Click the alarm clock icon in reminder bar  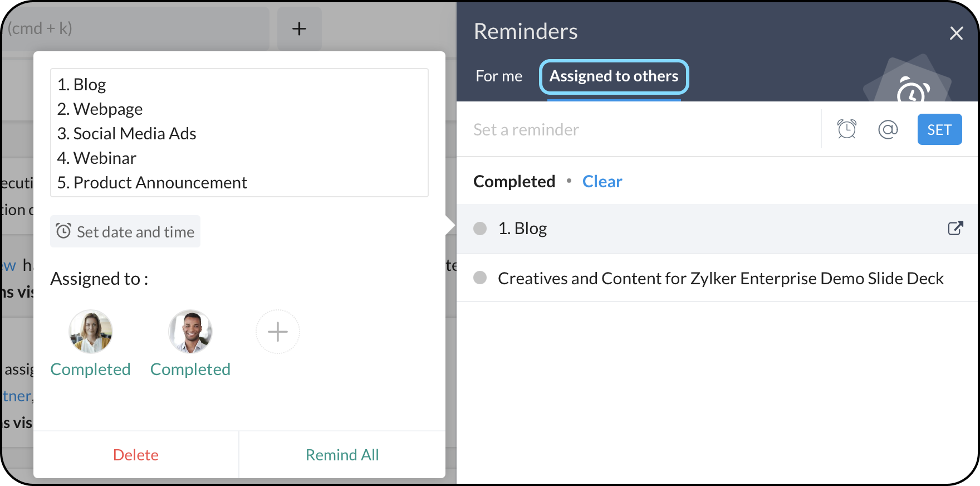click(846, 129)
